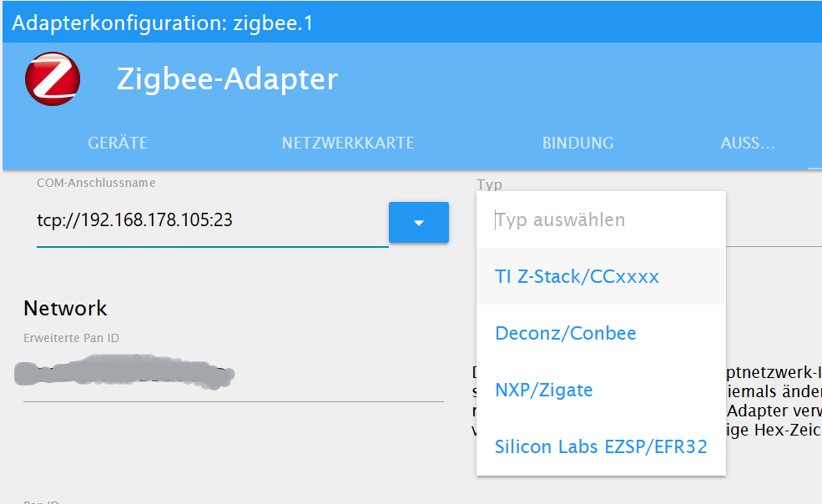Open the Netzwerkkarte tab
The height and width of the screenshot is (504, 822).
tap(348, 143)
